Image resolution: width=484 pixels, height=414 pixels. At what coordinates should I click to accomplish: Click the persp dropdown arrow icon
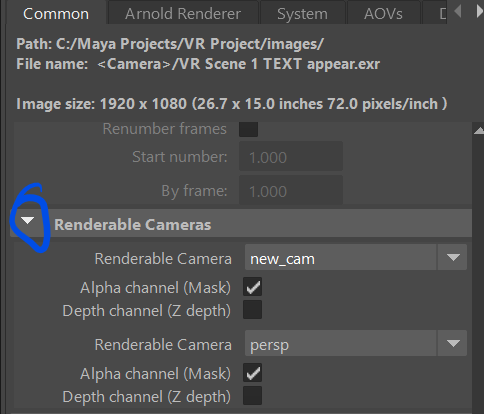pyautogui.click(x=453, y=343)
